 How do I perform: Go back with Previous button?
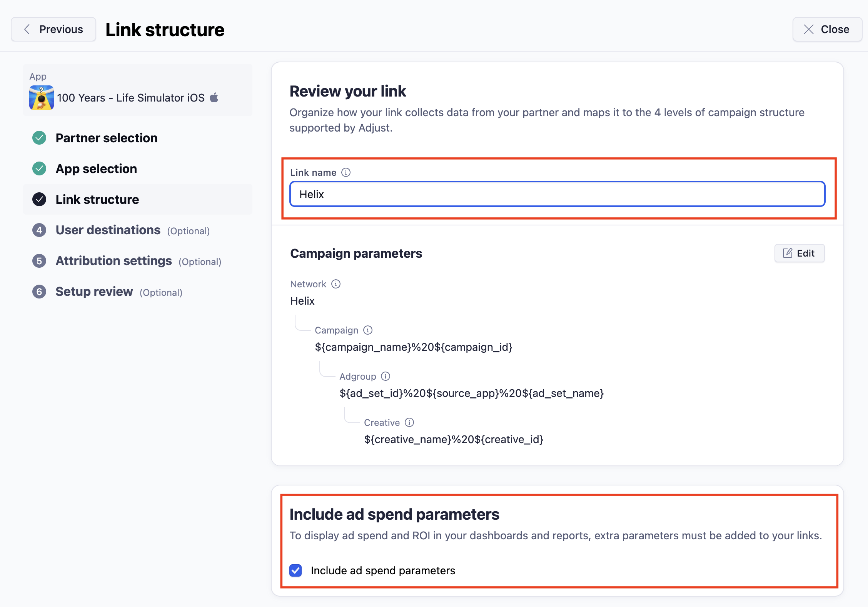tap(53, 29)
